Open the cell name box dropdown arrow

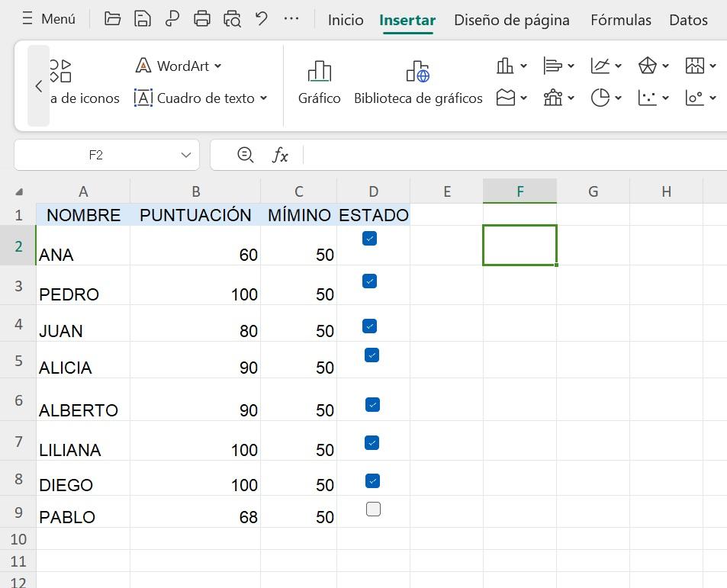coord(185,156)
